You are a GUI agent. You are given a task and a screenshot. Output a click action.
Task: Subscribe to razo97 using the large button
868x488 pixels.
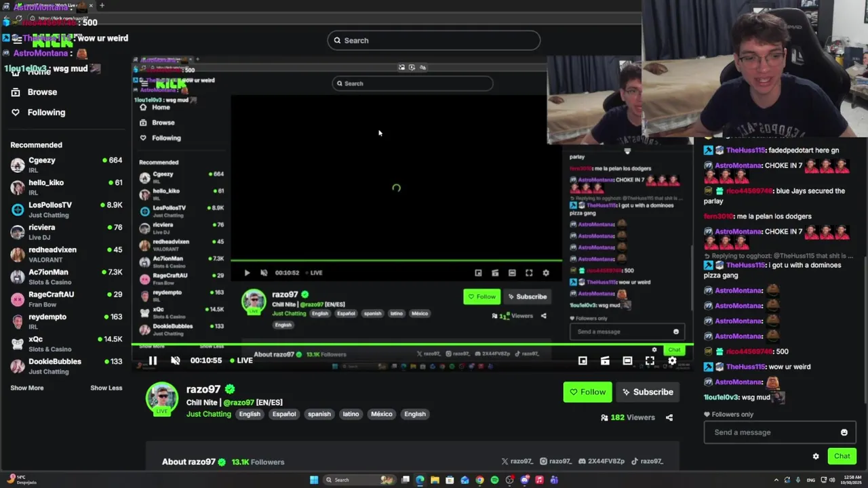pos(648,392)
